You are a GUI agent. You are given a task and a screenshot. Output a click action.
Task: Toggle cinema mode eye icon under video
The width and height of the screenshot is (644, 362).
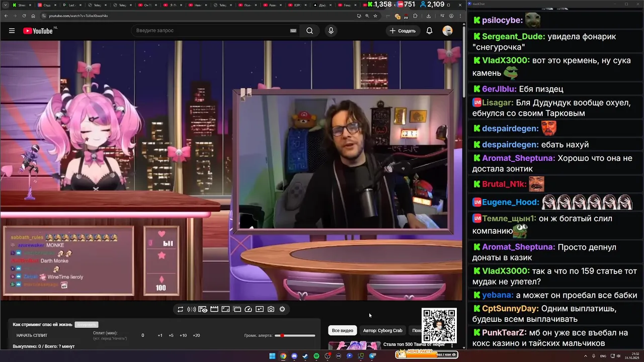click(x=203, y=309)
